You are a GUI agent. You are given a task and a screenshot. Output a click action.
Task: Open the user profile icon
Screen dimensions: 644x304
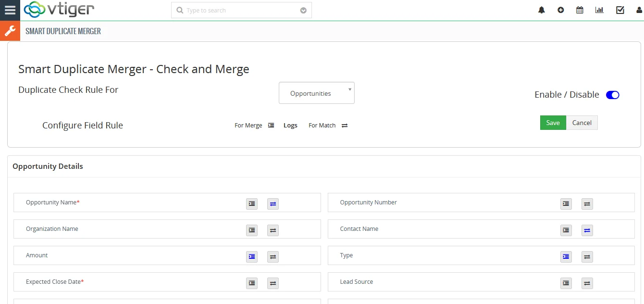[x=639, y=10]
